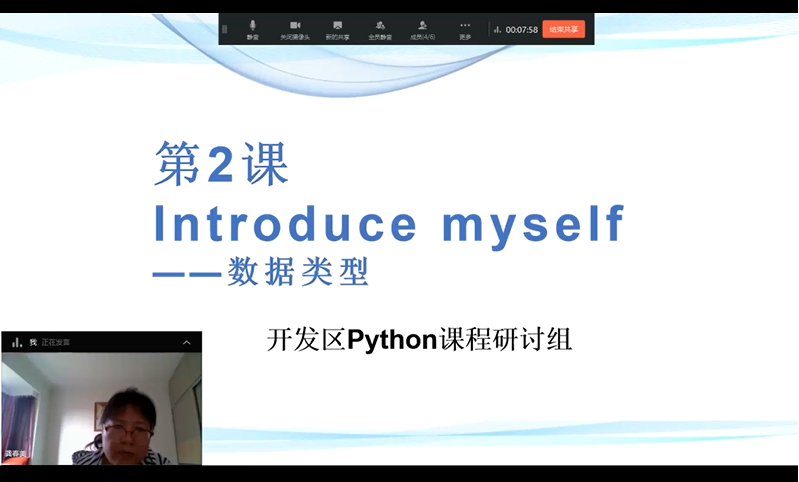Screen dimensions: 799x482
Task: Click the 第2课 heading on the slide
Action: [221, 165]
